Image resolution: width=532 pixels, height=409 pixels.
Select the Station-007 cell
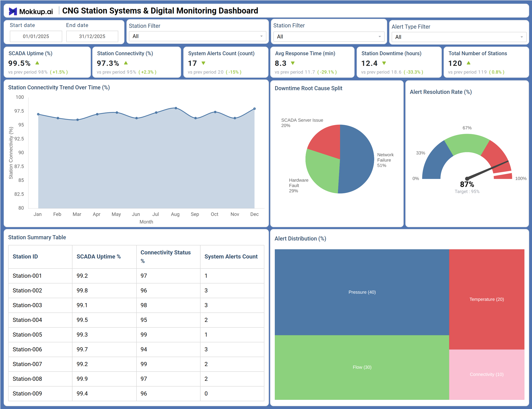point(40,364)
